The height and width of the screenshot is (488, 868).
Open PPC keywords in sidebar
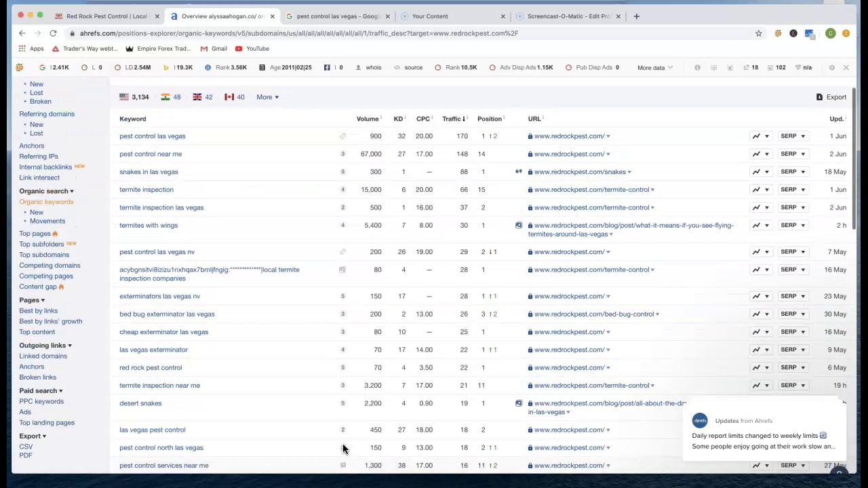pos(41,402)
